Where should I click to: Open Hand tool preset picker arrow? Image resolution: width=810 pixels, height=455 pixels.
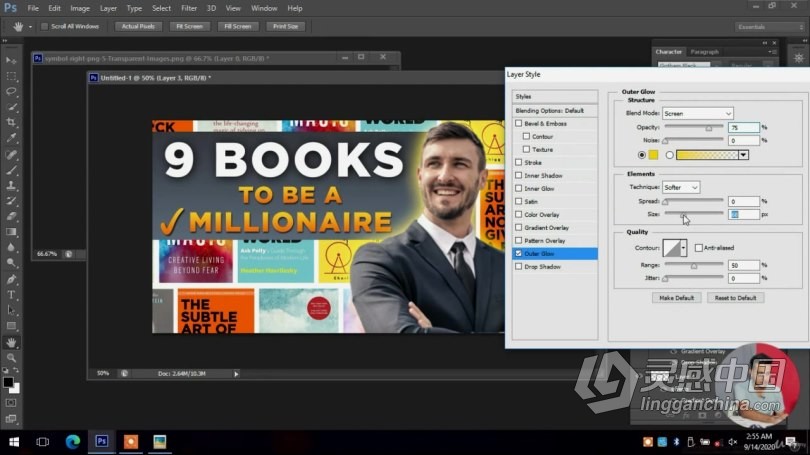pos(30,27)
